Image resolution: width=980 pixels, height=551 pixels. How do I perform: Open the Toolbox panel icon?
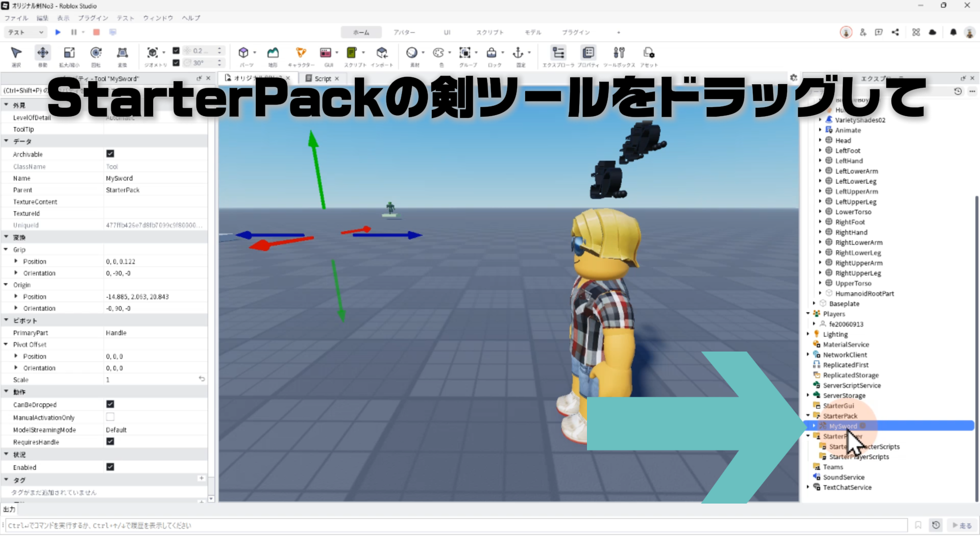click(x=619, y=53)
